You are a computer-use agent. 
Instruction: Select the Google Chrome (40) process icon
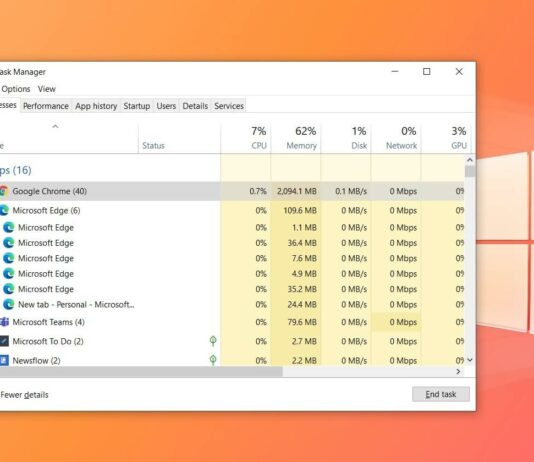(3, 191)
